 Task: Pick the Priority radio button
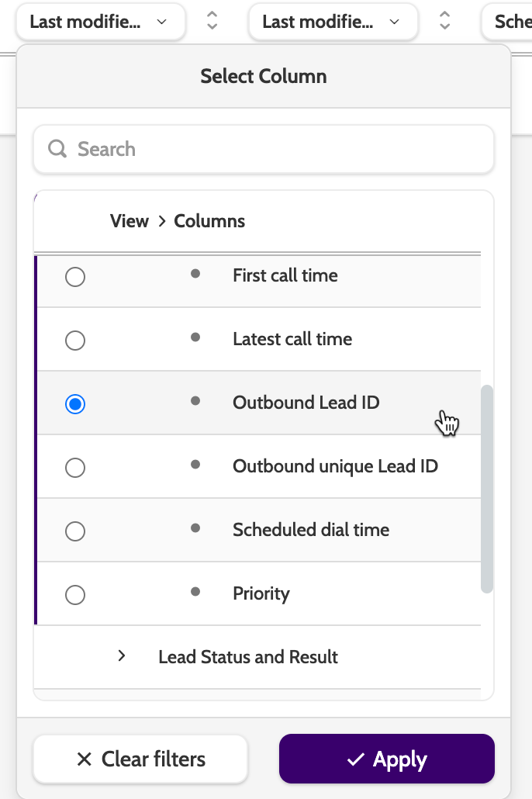75,595
